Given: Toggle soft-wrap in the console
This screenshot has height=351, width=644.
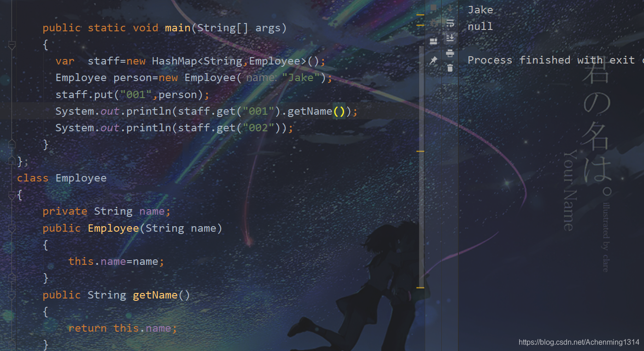Looking at the screenshot, I should tap(450, 23).
